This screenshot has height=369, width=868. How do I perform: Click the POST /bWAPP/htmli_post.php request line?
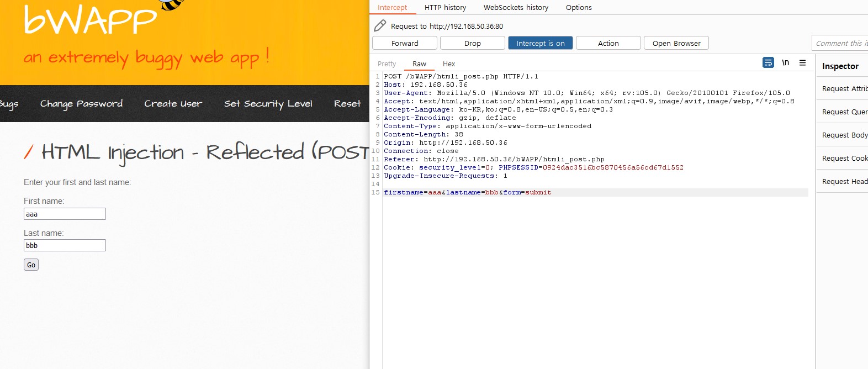coord(461,76)
